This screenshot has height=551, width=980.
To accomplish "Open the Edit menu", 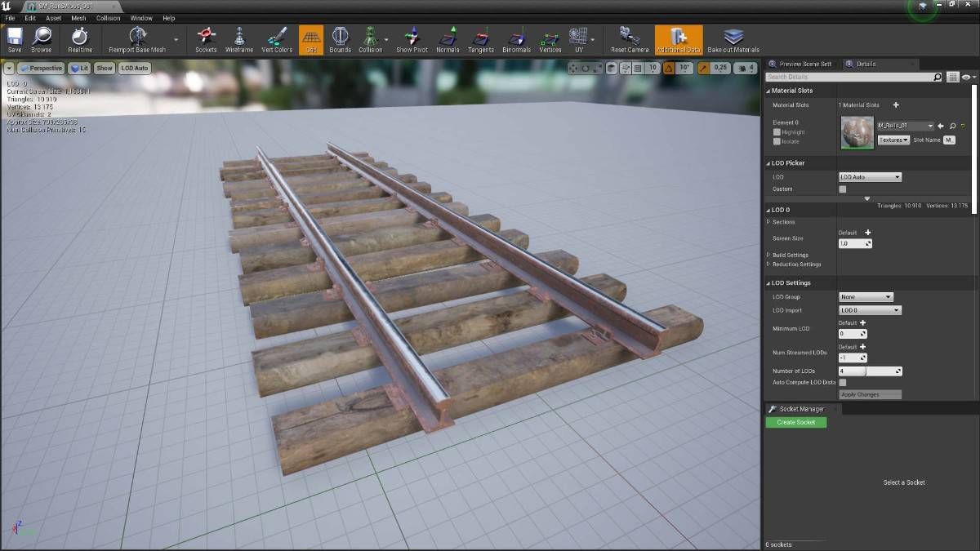I will [x=30, y=18].
